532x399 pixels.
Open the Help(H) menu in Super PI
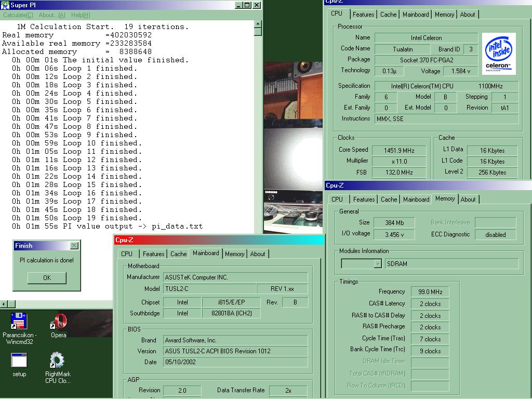point(81,15)
